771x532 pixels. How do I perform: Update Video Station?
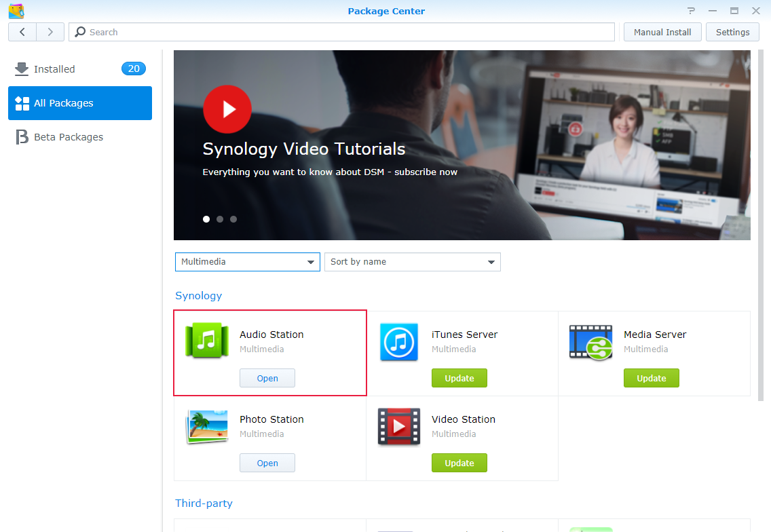click(x=459, y=463)
